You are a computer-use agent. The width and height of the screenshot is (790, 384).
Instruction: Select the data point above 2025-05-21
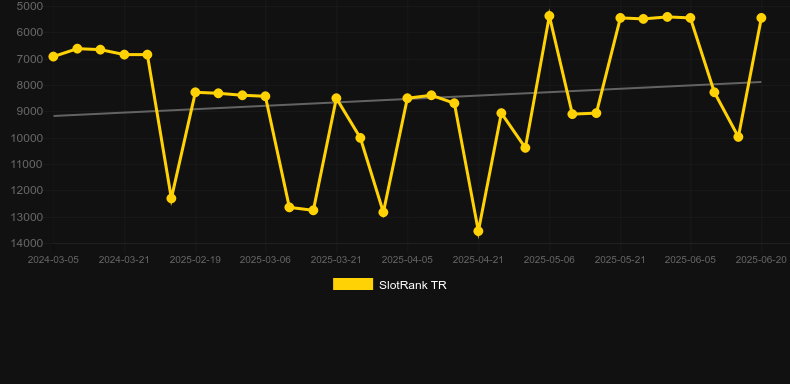[x=620, y=18]
